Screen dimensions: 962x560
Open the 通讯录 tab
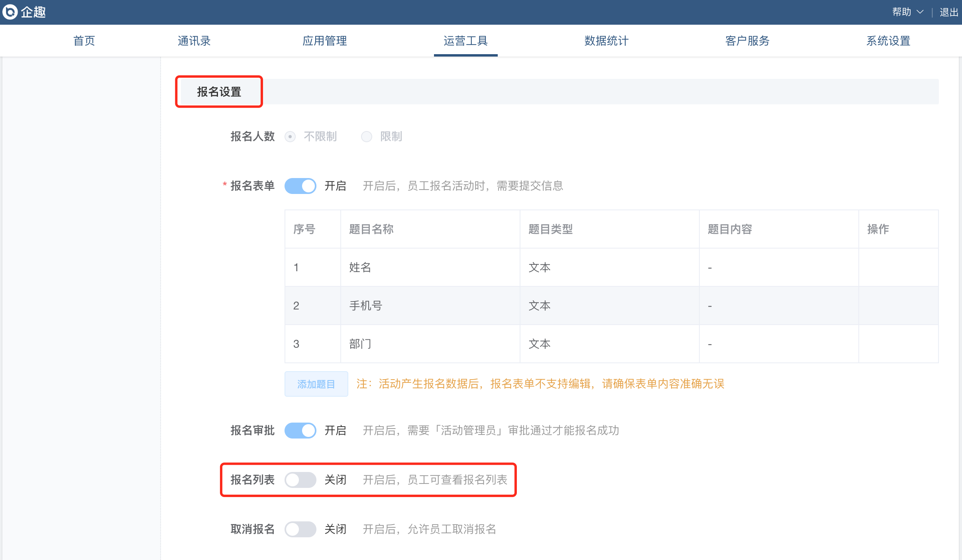click(x=194, y=41)
